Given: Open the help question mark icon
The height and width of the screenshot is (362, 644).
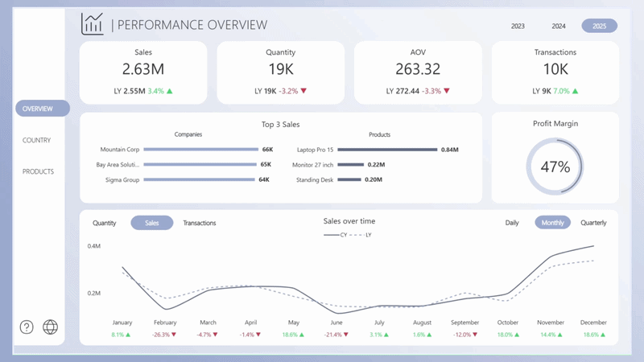Looking at the screenshot, I should click(27, 327).
